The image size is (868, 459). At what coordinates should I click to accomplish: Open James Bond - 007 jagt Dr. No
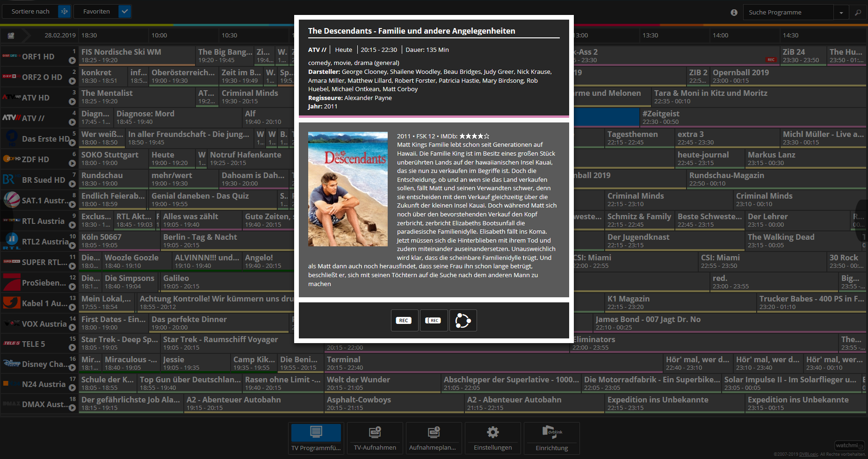click(730, 323)
